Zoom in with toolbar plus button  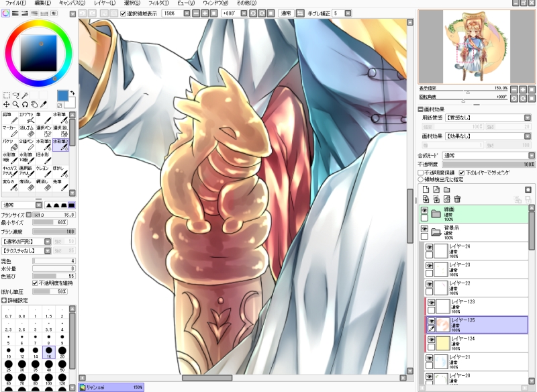[x=205, y=13]
